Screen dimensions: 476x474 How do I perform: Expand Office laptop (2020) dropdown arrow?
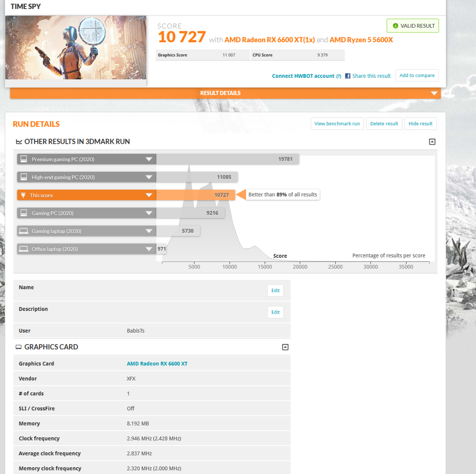[149, 249]
